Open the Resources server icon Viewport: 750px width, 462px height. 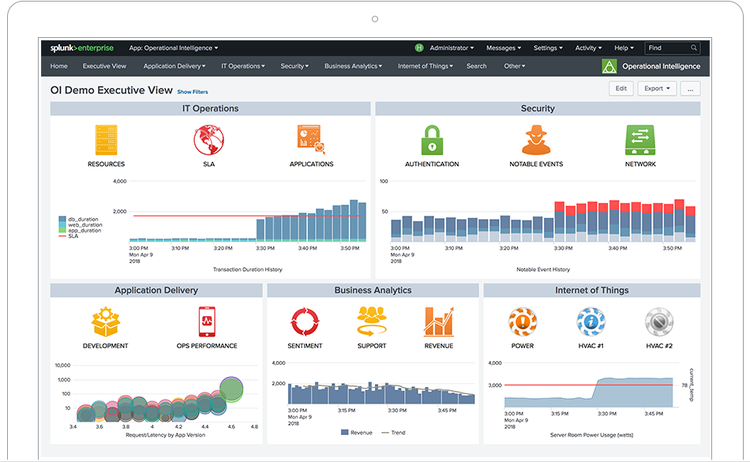pos(106,139)
